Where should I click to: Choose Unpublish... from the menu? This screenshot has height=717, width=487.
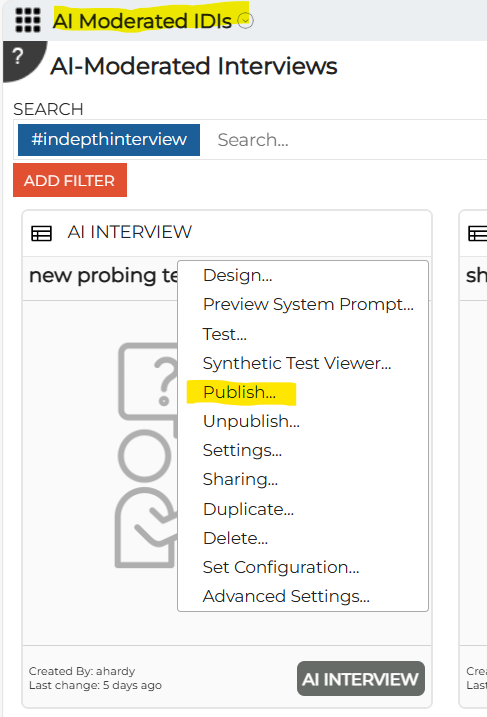click(251, 421)
